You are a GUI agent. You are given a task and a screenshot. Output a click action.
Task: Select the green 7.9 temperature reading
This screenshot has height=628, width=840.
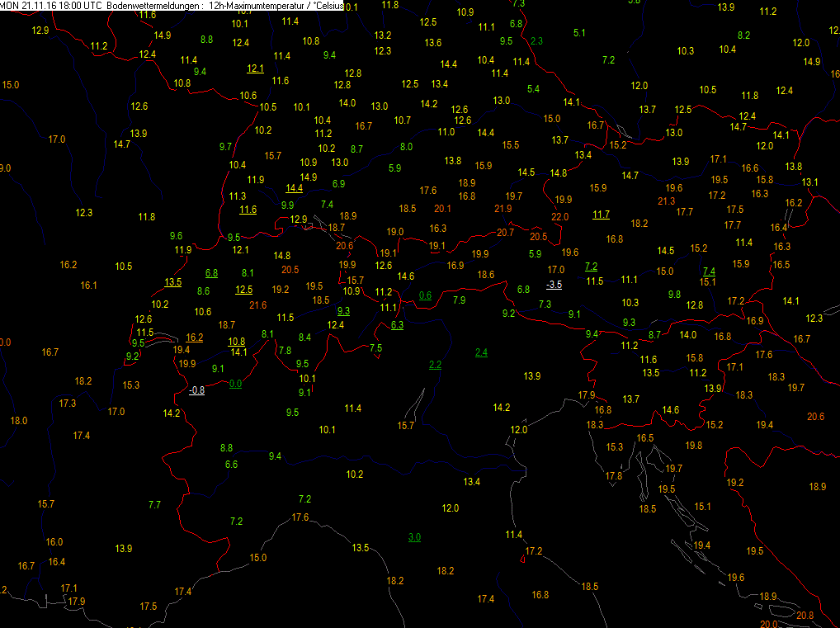click(x=459, y=300)
